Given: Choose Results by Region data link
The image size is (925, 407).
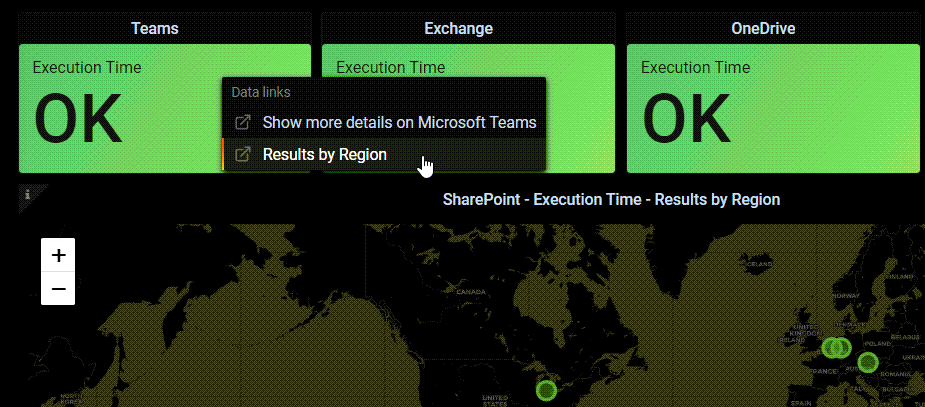Looking at the screenshot, I should [x=324, y=155].
